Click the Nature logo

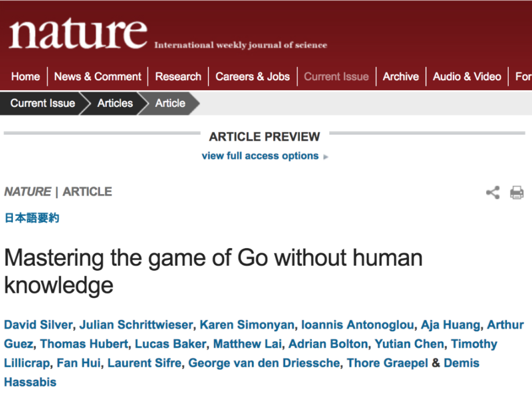(x=78, y=34)
